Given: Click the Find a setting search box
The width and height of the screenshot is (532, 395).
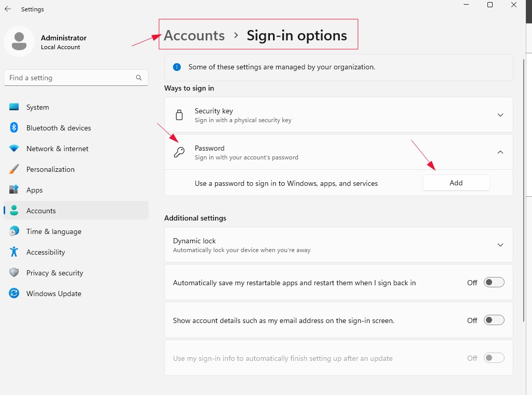Looking at the screenshot, I should (x=70, y=78).
